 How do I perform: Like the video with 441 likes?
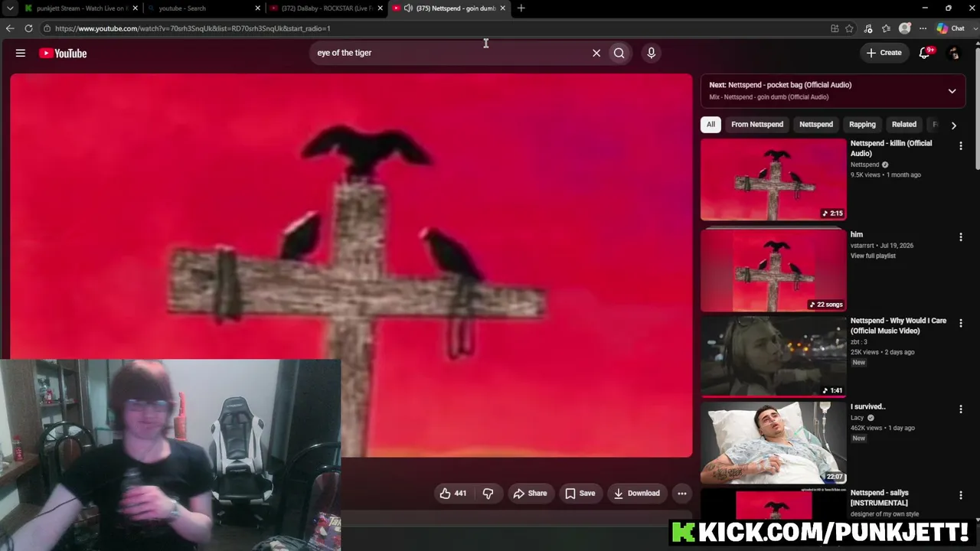(x=452, y=494)
